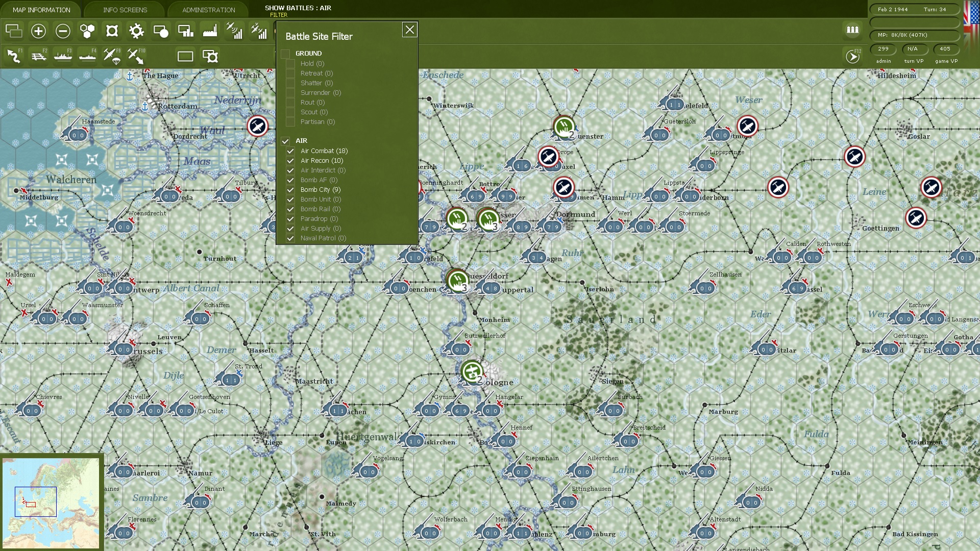The image size is (980, 551).
Task: Toggle the Paradrop (0) checkbox
Action: point(290,219)
